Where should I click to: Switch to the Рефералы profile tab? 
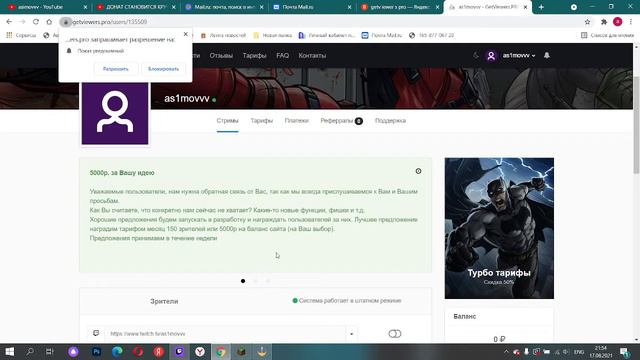342,121
